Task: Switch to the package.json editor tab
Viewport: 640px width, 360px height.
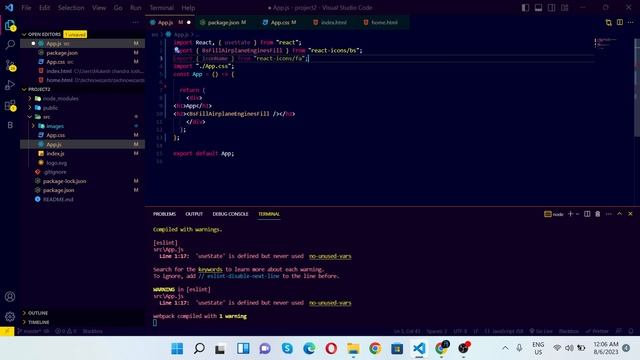Action: (223, 22)
